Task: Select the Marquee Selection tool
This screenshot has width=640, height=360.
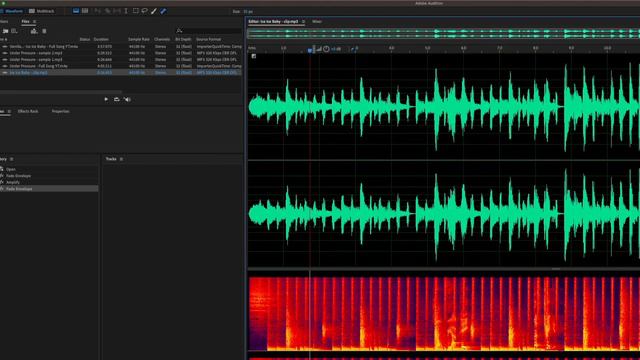Action: click(136, 11)
